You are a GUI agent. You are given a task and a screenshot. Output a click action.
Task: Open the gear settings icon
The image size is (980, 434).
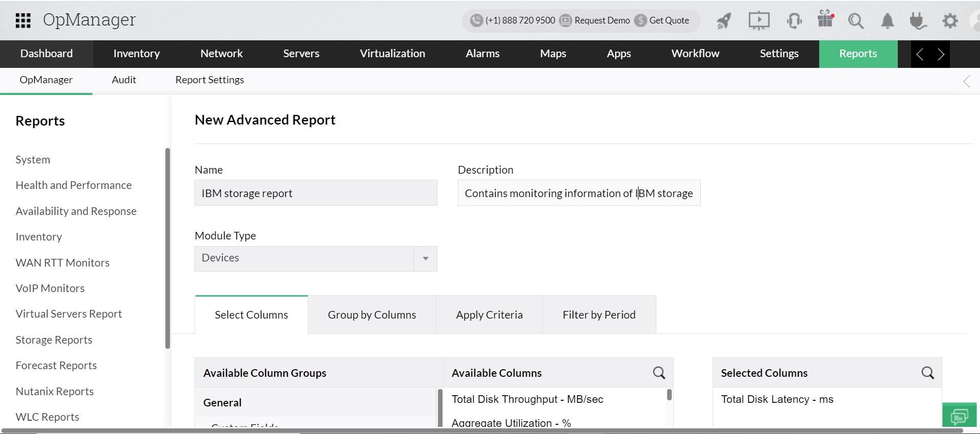pyautogui.click(x=950, y=21)
